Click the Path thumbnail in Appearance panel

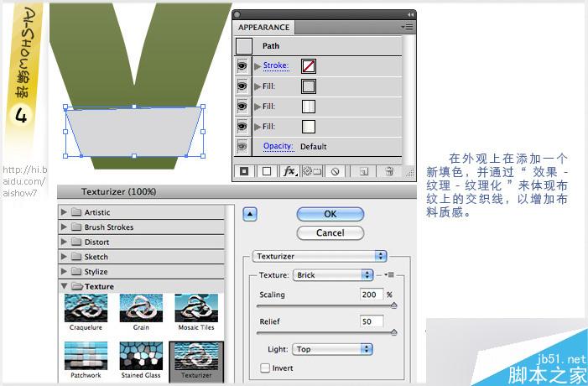[244, 46]
